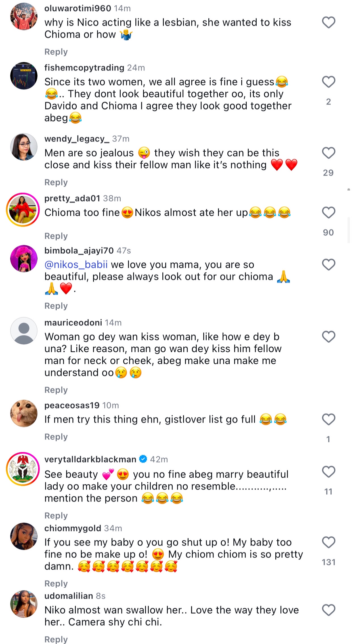352x644 pixels.
Task: Open the @nikos_babii mention link
Action: point(76,265)
